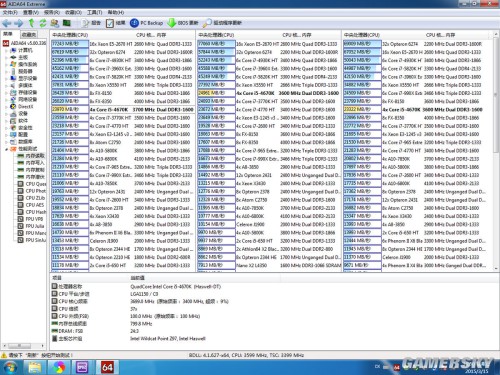
Task: Open the 文件(F) menu
Action: [x=10, y=12]
